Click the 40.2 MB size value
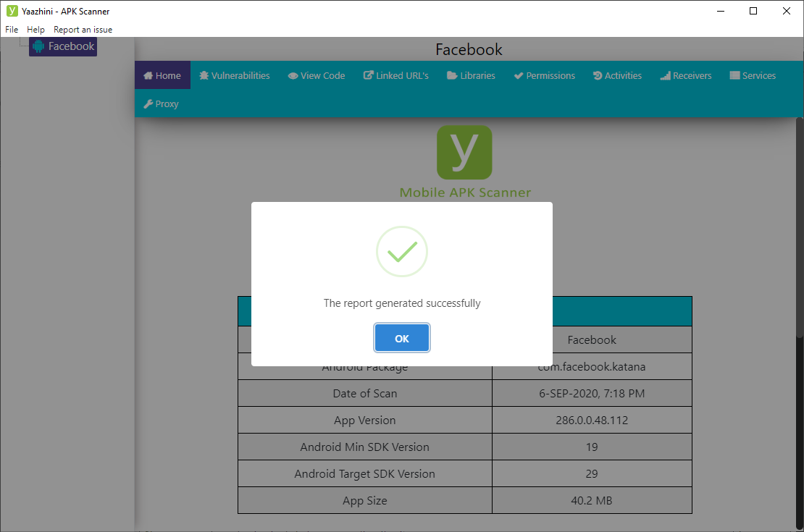The width and height of the screenshot is (804, 532). (x=592, y=500)
